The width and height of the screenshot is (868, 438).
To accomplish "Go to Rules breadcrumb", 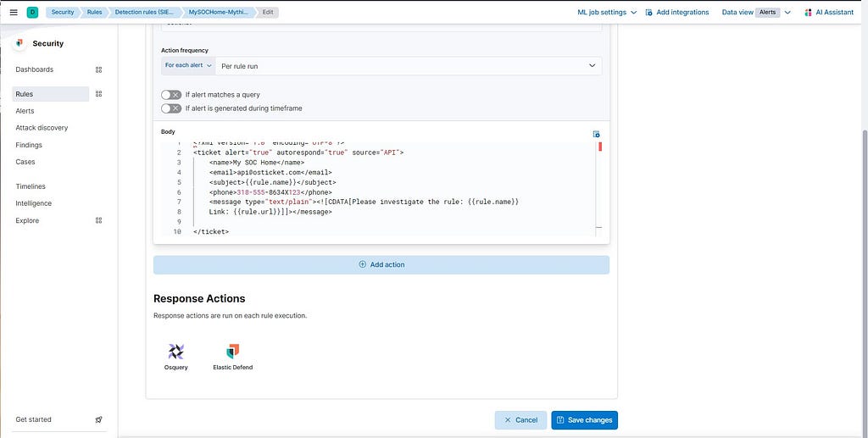I will click(x=95, y=12).
